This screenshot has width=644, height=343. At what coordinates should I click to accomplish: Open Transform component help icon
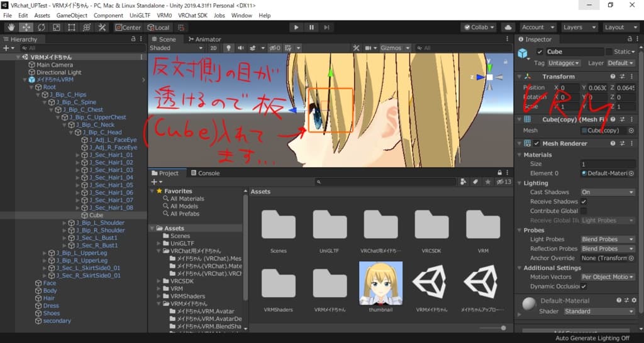613,77
